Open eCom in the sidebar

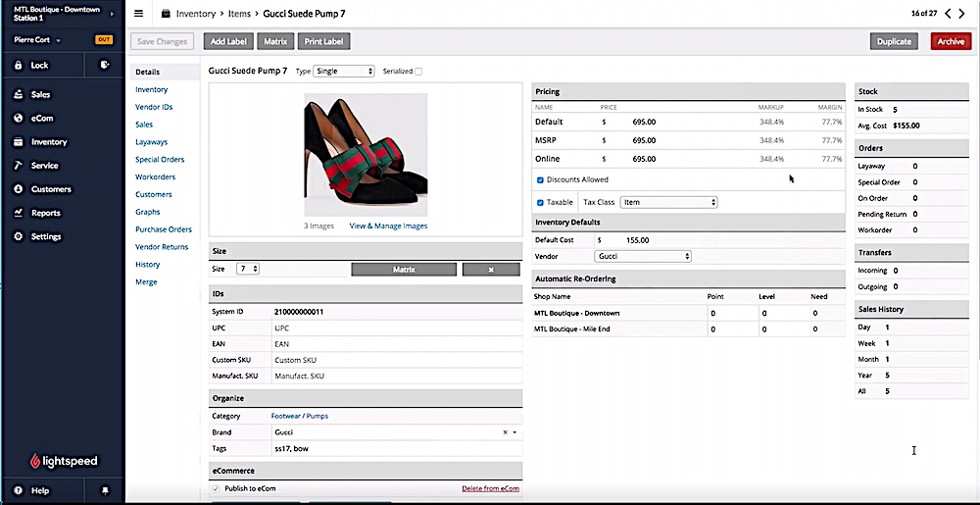pyautogui.click(x=42, y=118)
